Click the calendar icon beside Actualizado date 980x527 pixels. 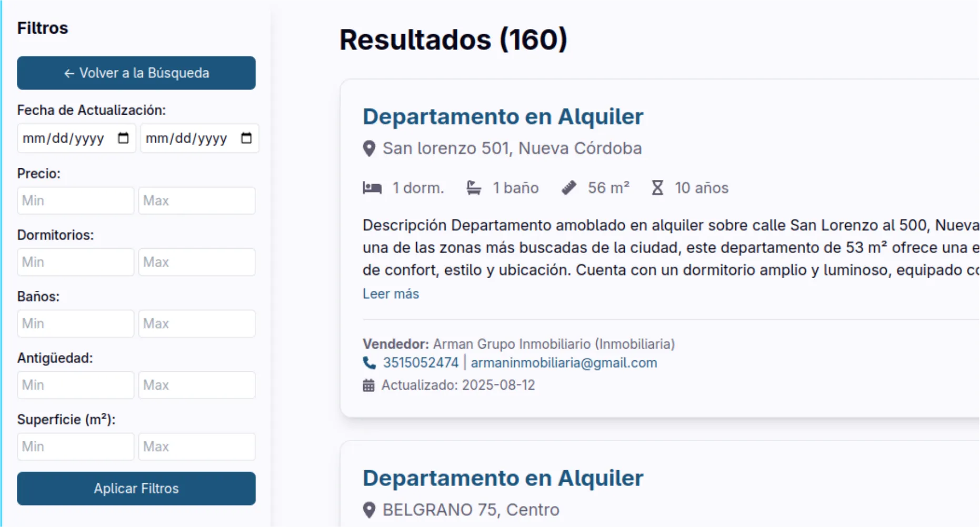pos(369,386)
